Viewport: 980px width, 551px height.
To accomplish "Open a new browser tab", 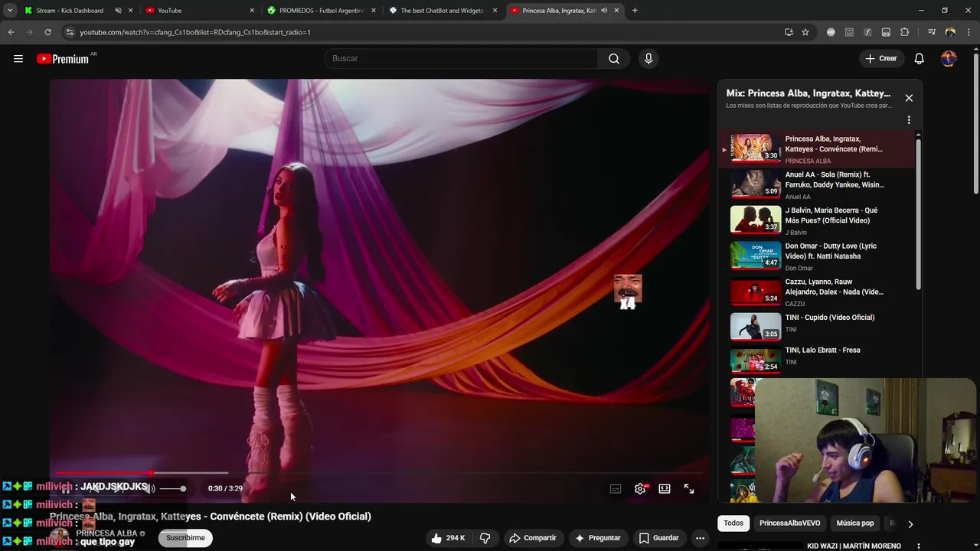I will (x=635, y=11).
